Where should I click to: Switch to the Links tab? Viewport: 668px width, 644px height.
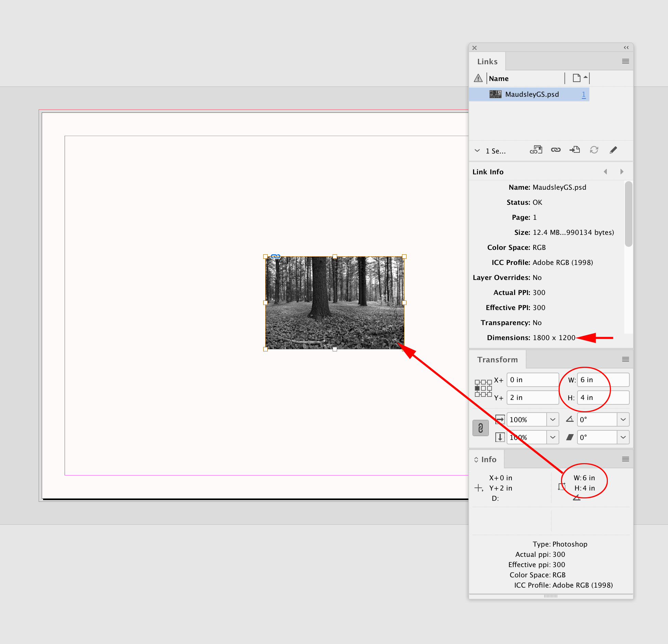487,61
